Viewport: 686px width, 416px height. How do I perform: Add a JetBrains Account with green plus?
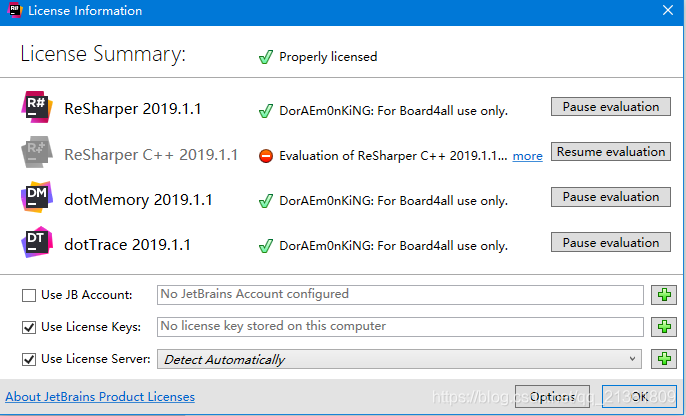(x=664, y=294)
